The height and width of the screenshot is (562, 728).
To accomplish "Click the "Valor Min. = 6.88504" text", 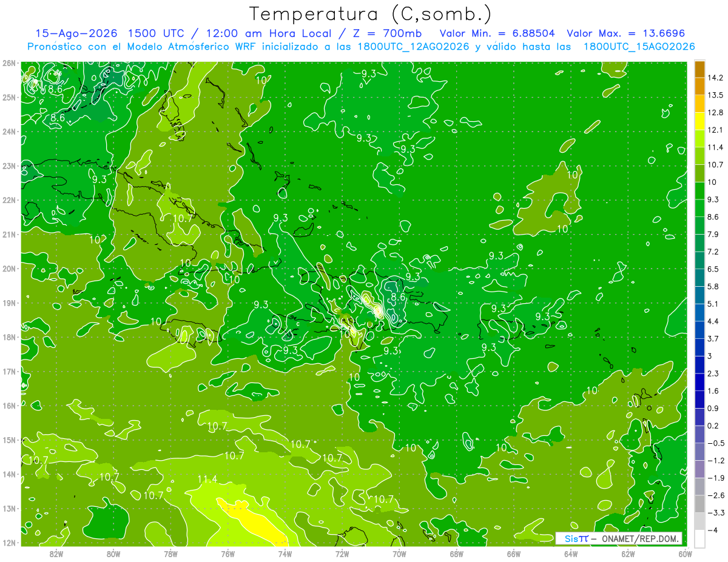I will point(497,33).
